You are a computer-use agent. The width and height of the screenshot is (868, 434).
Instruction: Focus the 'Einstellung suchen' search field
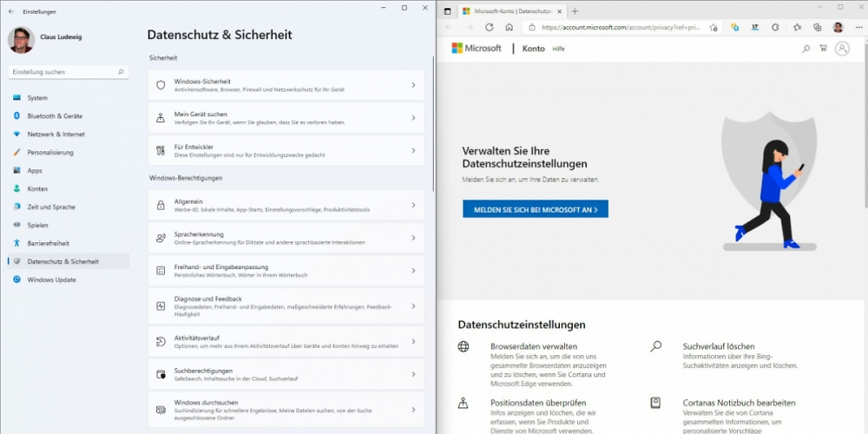[69, 72]
